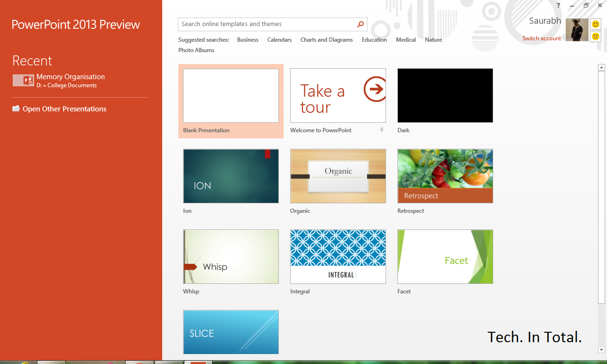Select the Business suggested search

[248, 39]
